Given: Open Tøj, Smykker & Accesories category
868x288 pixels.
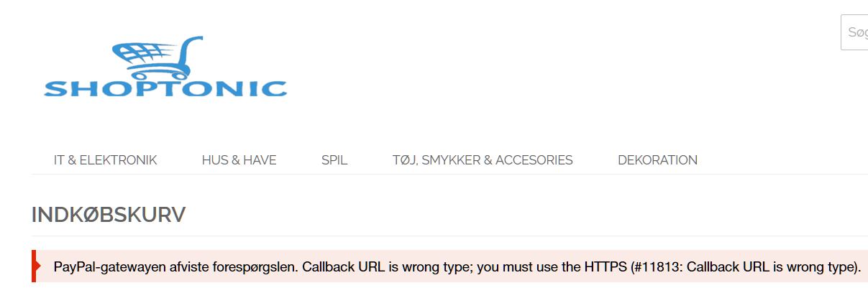Looking at the screenshot, I should click(483, 160).
